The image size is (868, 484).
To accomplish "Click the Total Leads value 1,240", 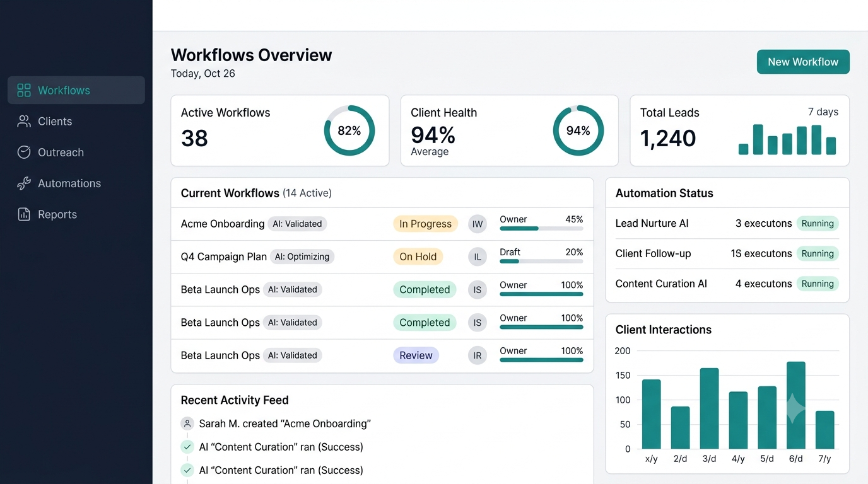I will pos(668,138).
